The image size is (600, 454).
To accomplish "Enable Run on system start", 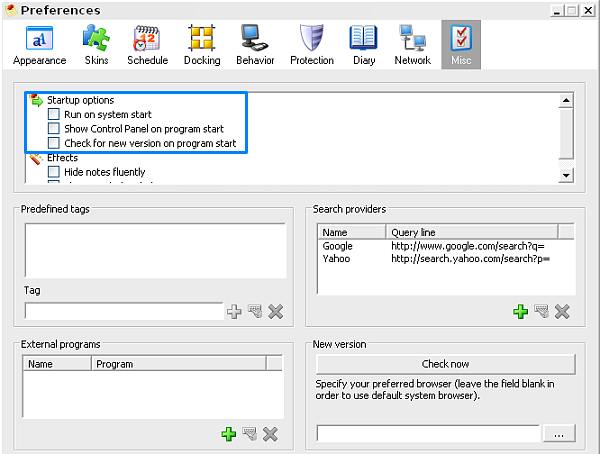I will click(55, 115).
